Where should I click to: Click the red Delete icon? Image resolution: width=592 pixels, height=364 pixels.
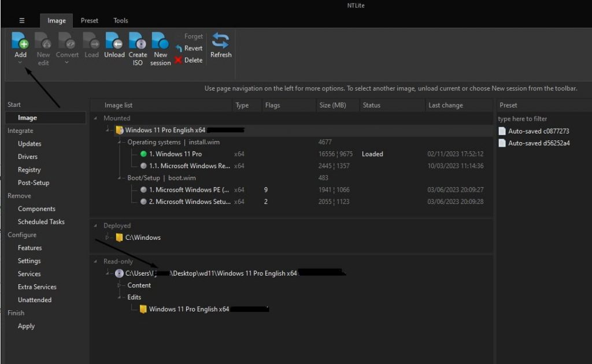pos(179,60)
